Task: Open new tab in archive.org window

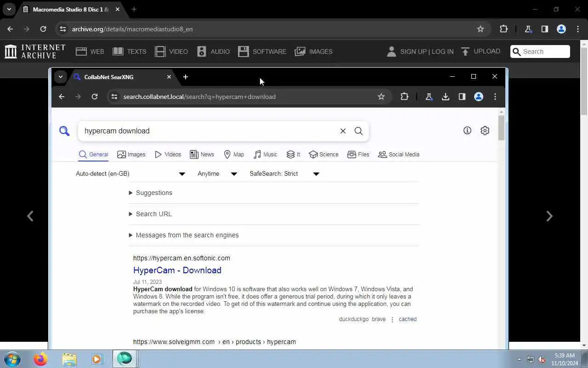Action: pyautogui.click(x=134, y=9)
